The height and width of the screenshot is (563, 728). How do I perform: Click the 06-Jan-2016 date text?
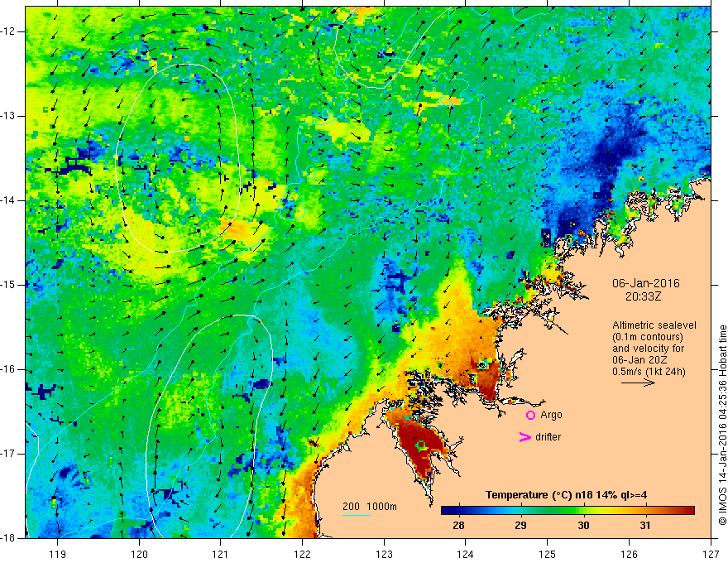click(x=646, y=283)
